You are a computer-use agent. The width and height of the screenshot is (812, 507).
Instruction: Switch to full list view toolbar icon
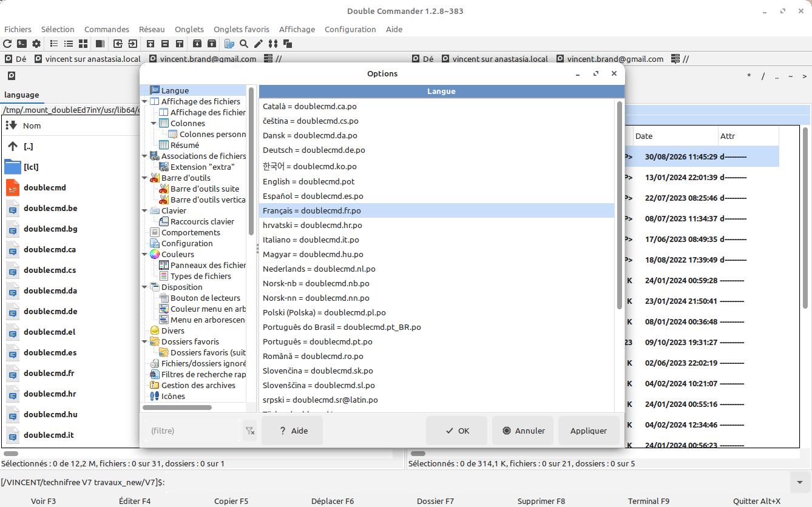tap(69, 44)
